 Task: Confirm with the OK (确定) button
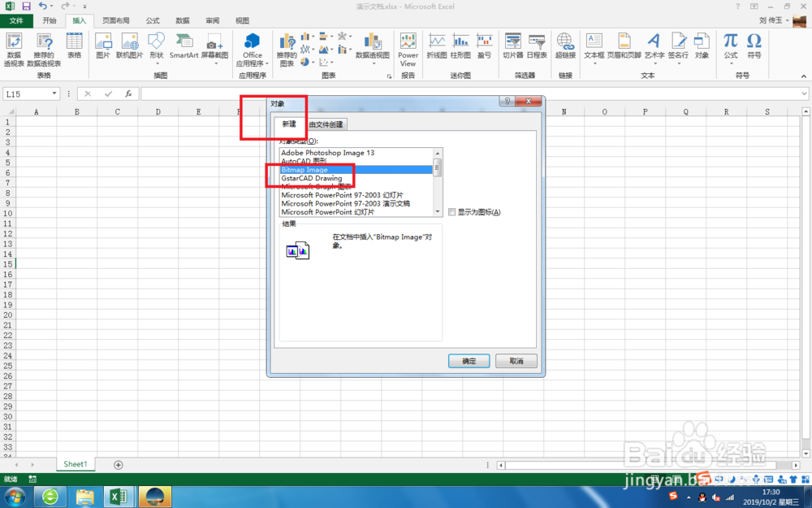click(469, 361)
